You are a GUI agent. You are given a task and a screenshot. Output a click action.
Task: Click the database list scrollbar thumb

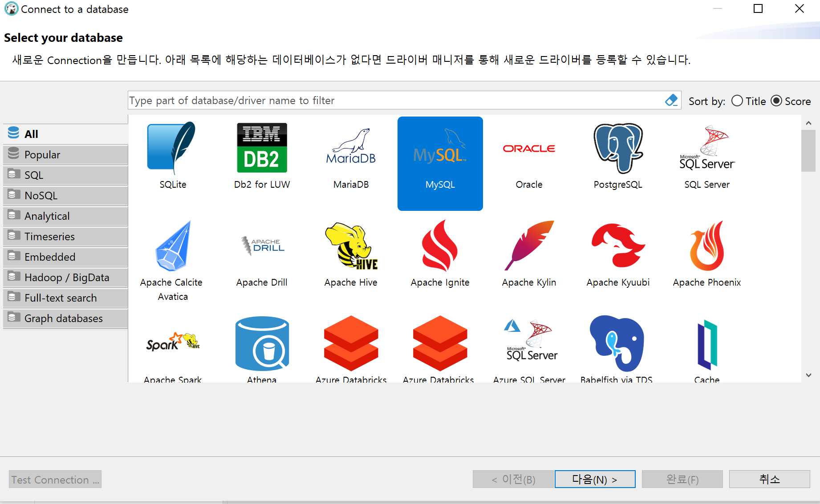click(x=808, y=151)
